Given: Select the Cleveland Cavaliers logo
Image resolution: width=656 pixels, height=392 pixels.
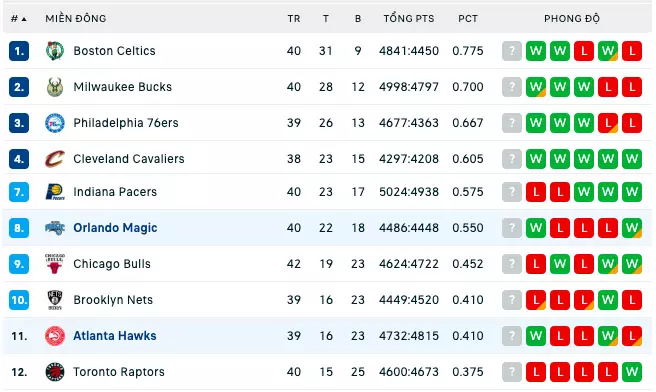Looking at the screenshot, I should coord(55,159).
